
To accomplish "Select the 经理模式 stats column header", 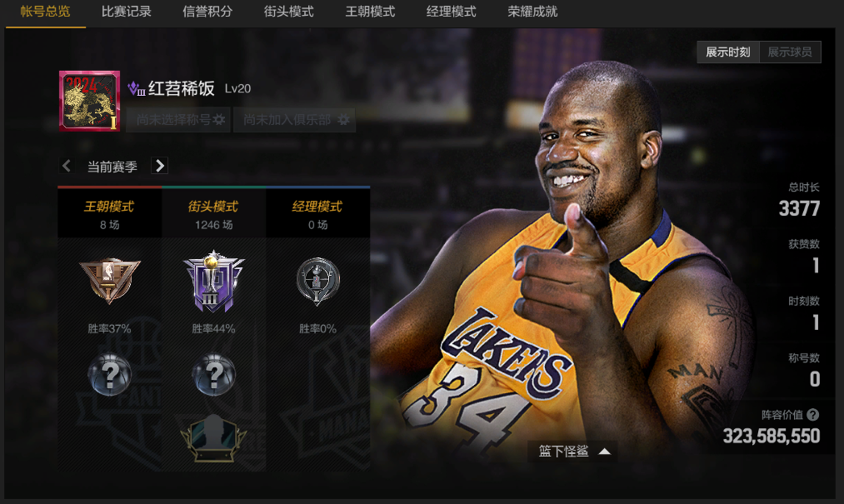I will pos(317,207).
